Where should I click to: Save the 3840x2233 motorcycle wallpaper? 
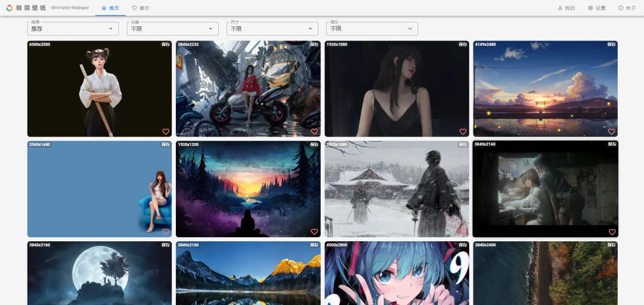coord(314,44)
